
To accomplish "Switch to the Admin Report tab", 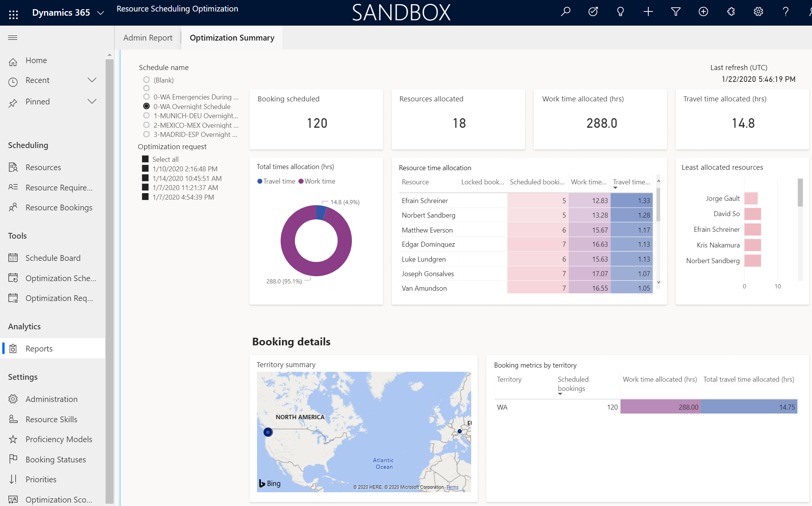I will point(148,37).
